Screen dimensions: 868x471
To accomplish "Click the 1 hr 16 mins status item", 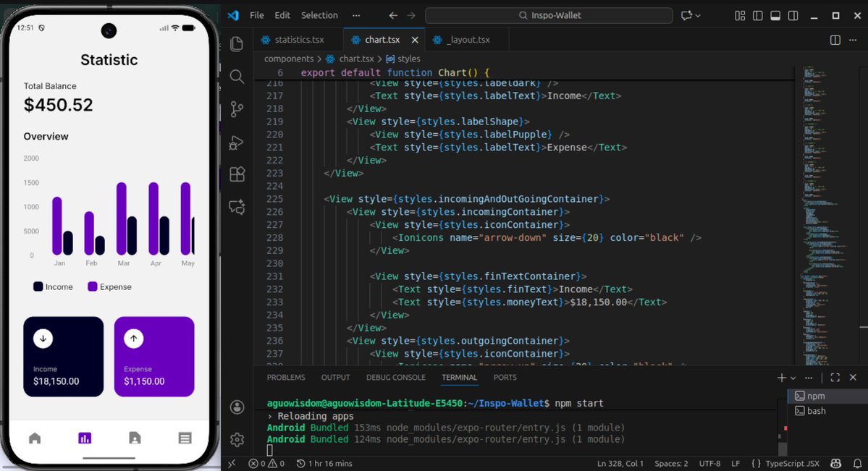I will [324, 464].
